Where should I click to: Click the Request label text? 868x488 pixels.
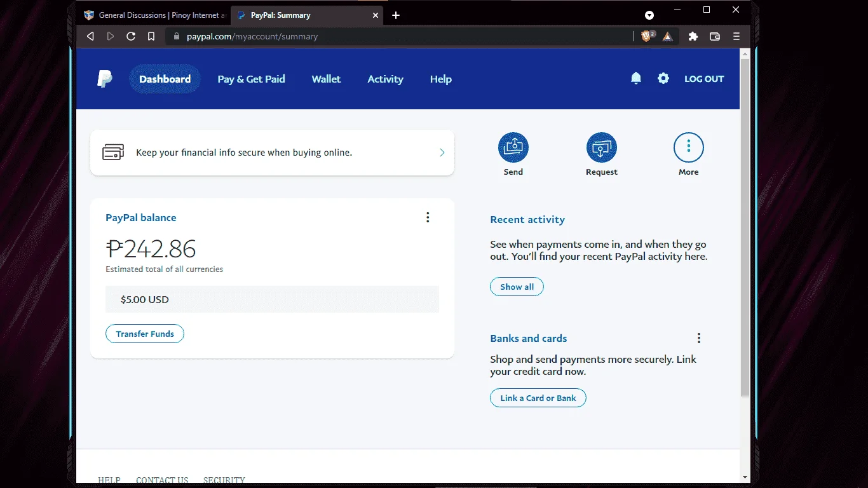click(x=601, y=172)
